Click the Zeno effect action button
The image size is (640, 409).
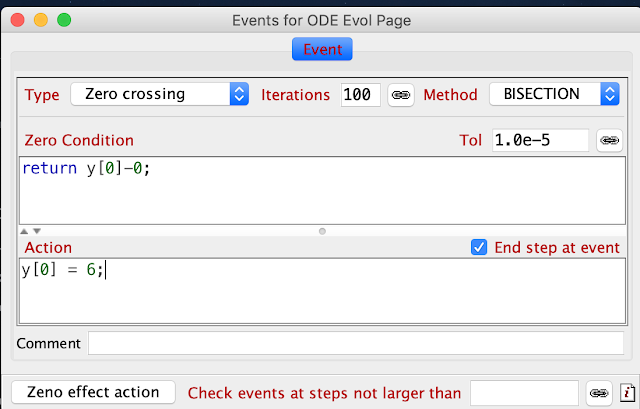tap(93, 392)
